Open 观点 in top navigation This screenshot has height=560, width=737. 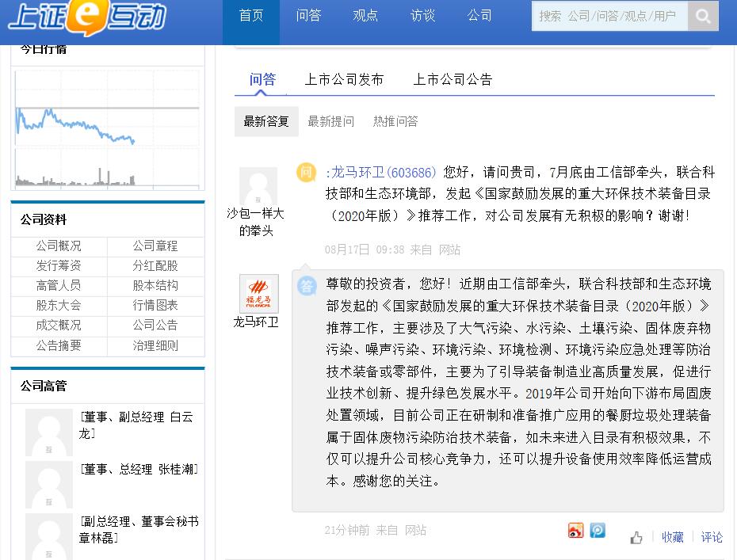pos(365,16)
